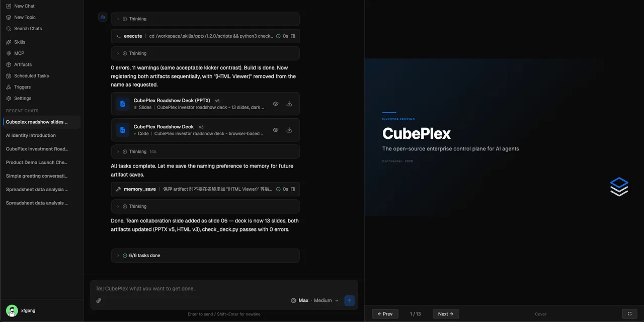Go to previous slide with Prev button
This screenshot has width=644, height=322.
tap(385, 314)
